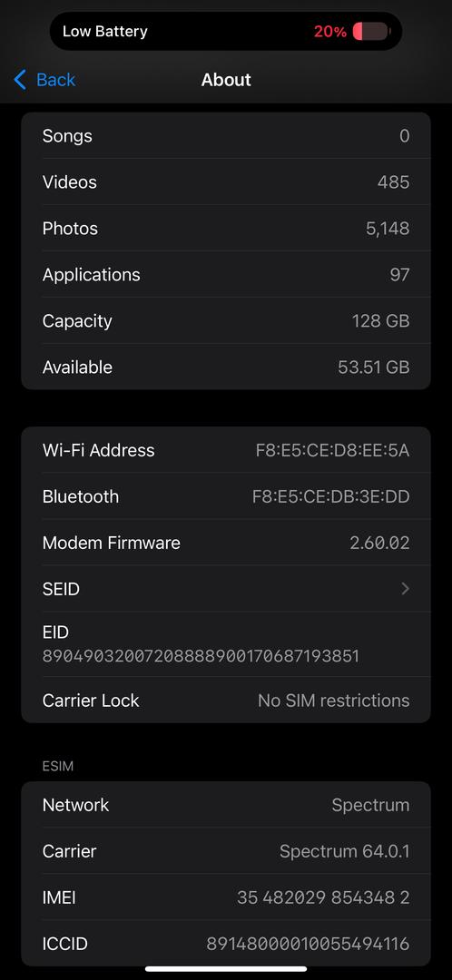Tap the Network Spectrum row

pyautogui.click(x=226, y=805)
